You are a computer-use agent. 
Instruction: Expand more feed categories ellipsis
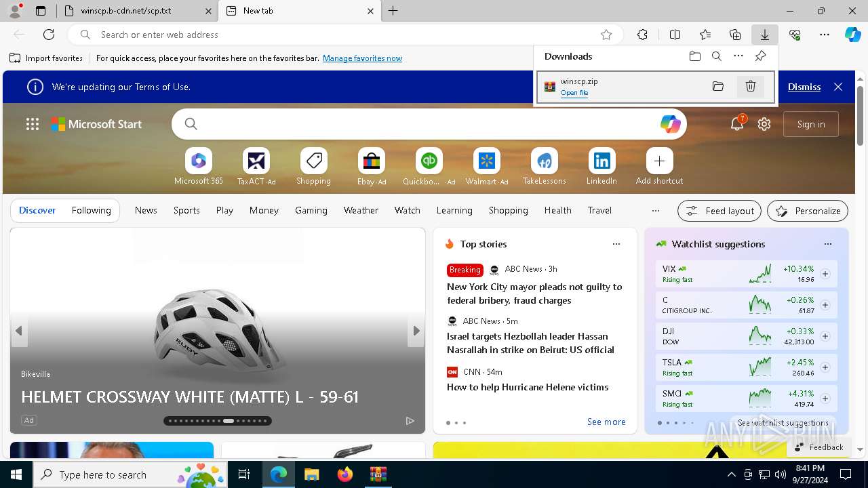coord(655,210)
